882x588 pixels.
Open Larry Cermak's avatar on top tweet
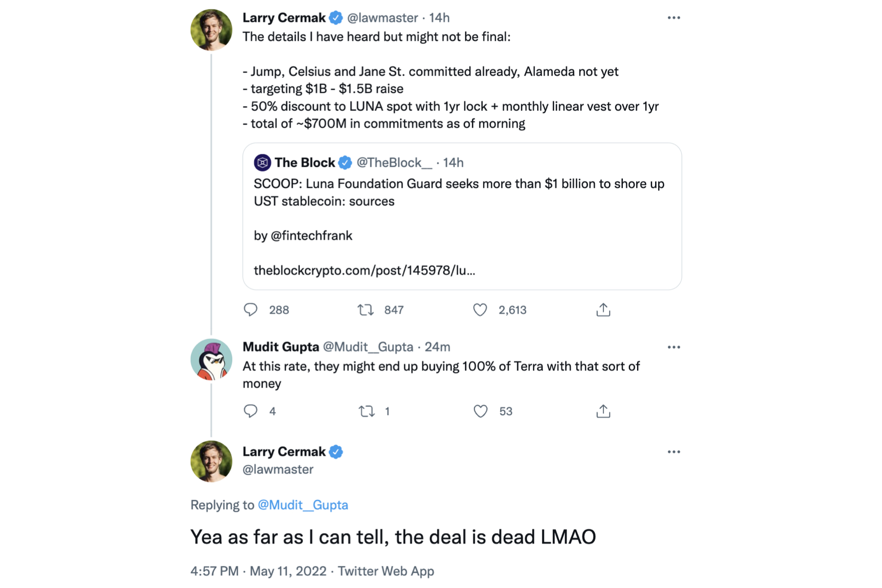(x=211, y=30)
